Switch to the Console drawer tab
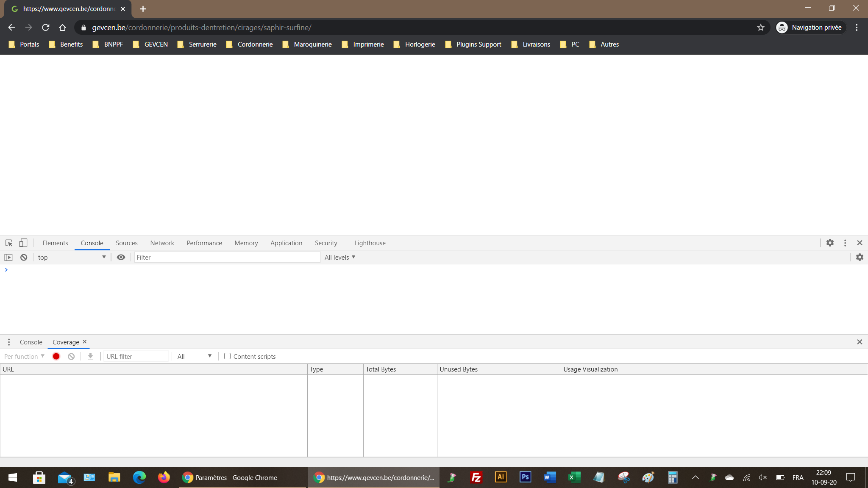The image size is (868, 488). pos(31,342)
